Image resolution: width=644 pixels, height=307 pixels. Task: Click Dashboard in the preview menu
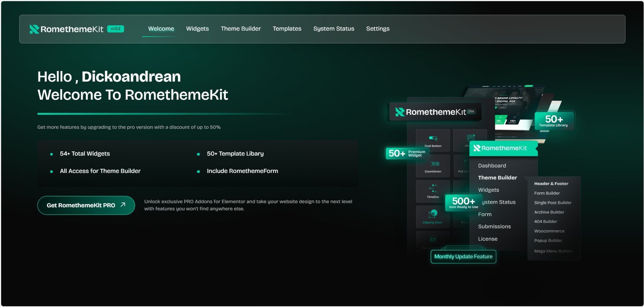(492, 166)
